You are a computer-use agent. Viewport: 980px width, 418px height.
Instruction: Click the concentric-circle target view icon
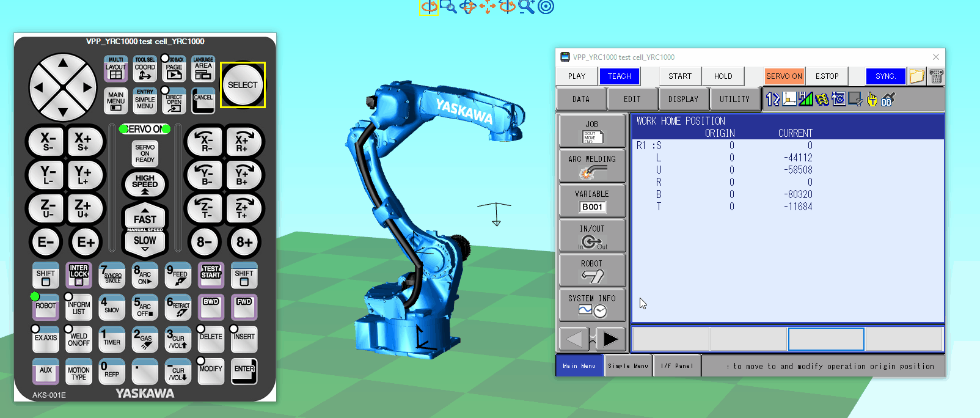[x=546, y=7]
